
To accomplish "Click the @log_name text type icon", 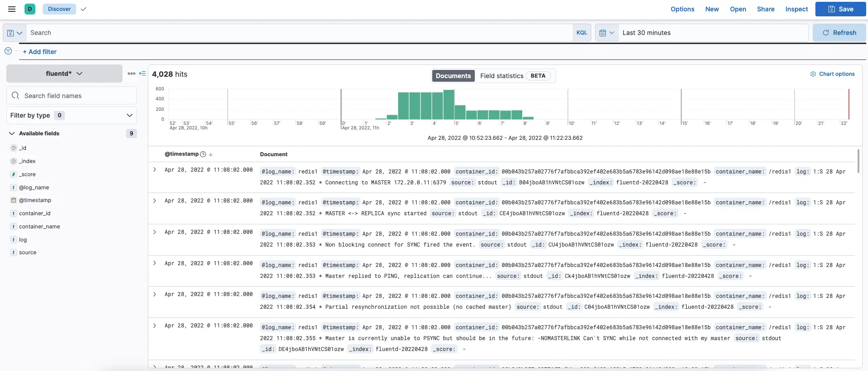I will pyautogui.click(x=14, y=188).
